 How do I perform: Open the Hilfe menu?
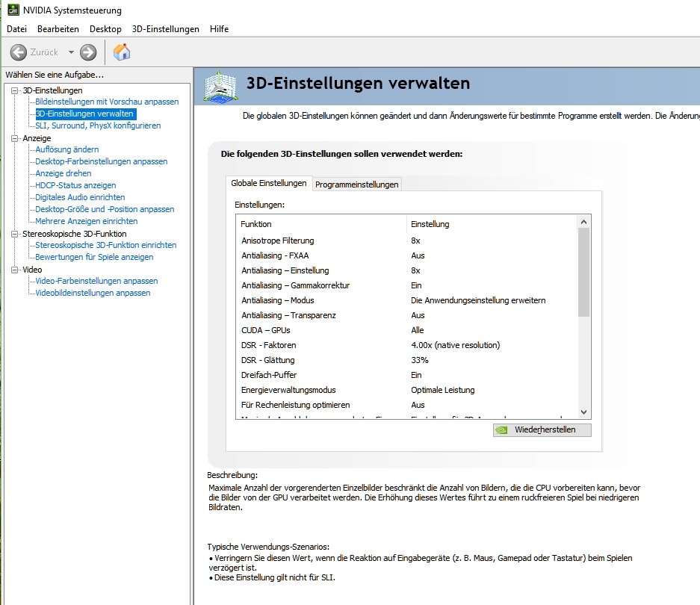tap(219, 29)
